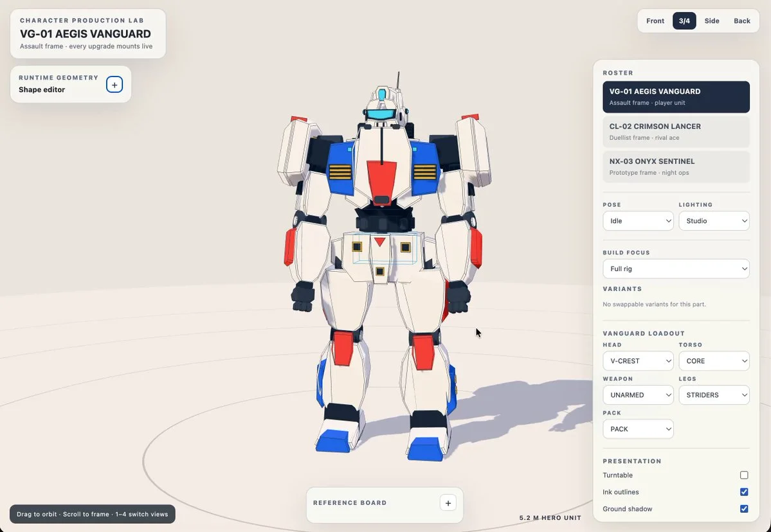771x532 pixels.
Task: Click the 'VG-01 AEGIS VANGUARD' title heading
Action: tap(85, 34)
